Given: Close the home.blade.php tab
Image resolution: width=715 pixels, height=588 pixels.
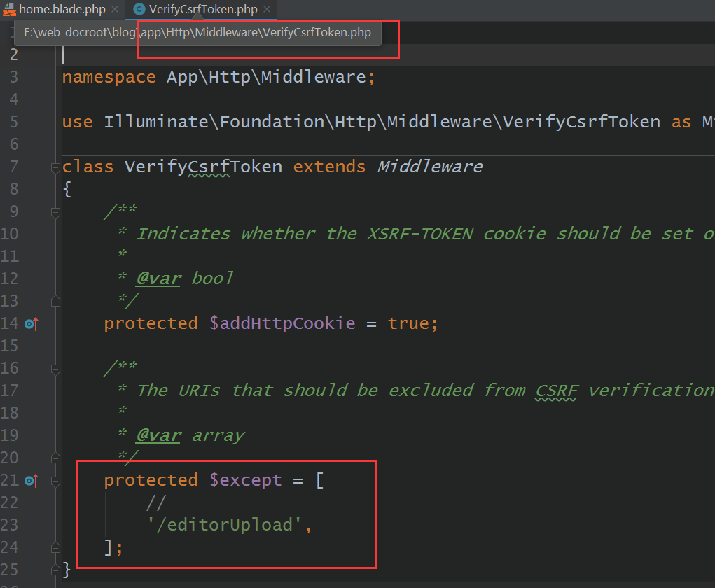Looking at the screenshot, I should tap(116, 9).
